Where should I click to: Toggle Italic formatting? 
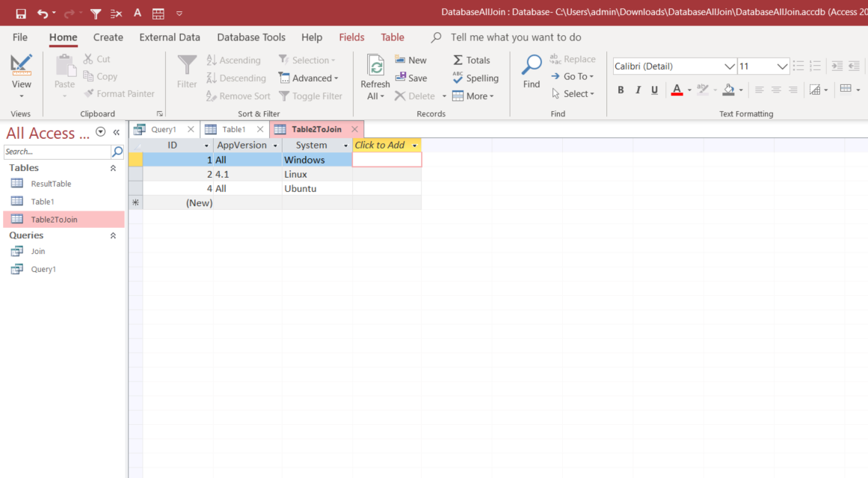tap(638, 90)
